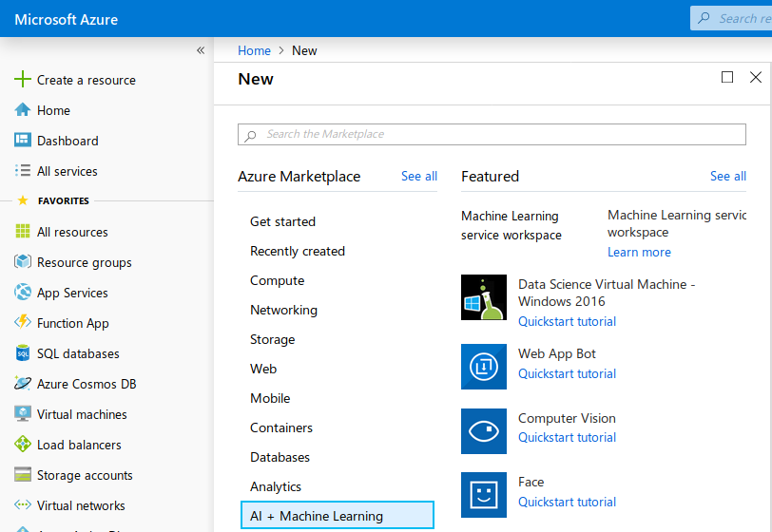Click the Computer Vision eye icon
The image size is (772, 532).
point(484,431)
